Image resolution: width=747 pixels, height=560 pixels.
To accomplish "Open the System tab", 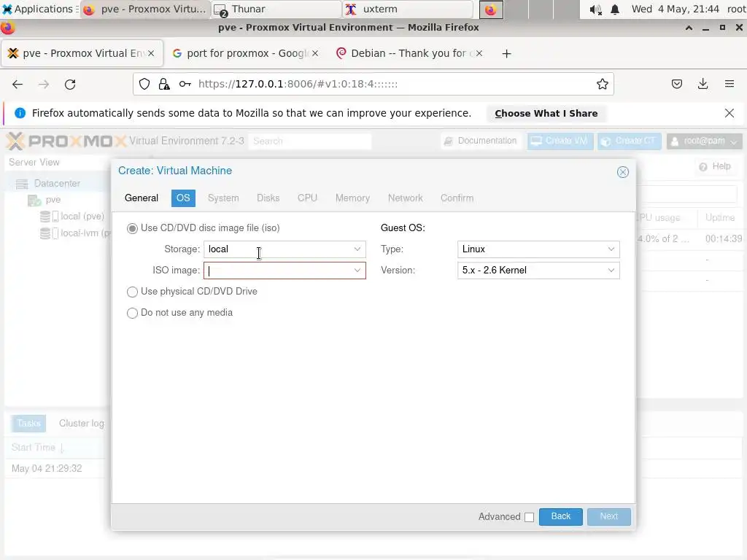I will click(x=223, y=198).
